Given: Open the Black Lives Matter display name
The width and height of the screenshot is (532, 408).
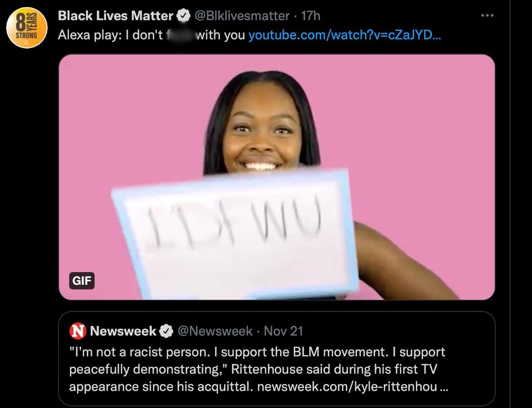Looking at the screenshot, I should [x=116, y=16].
